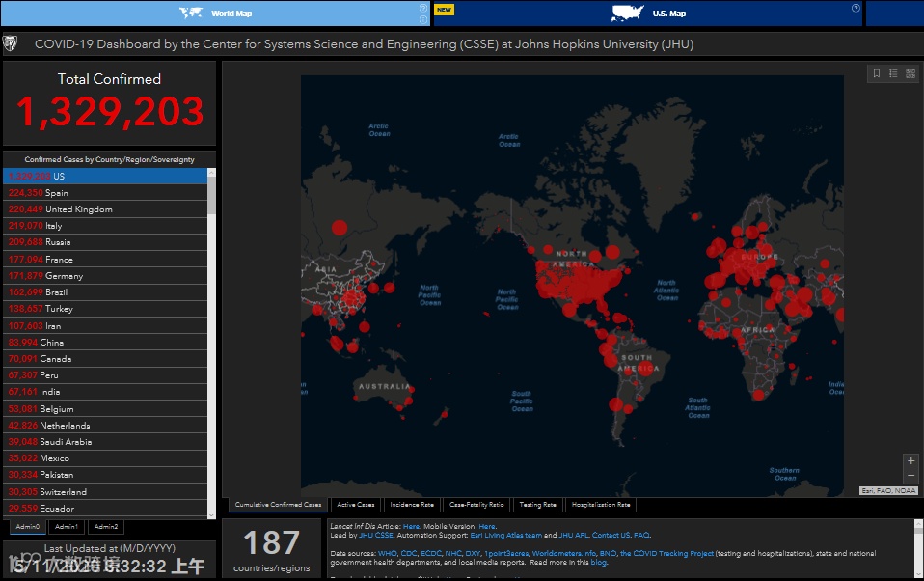Select Ecuador in the confirmed cases list
Screen dimensions: 924x581
pyautogui.click(x=105, y=509)
